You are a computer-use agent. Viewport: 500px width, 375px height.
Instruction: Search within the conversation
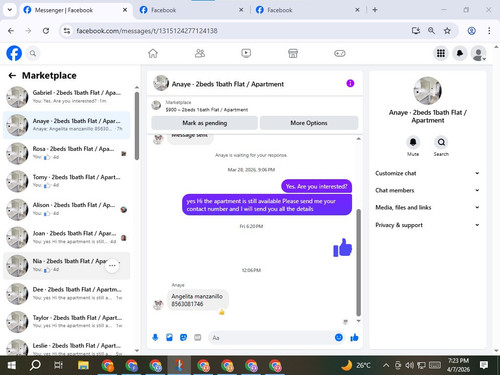441,143
